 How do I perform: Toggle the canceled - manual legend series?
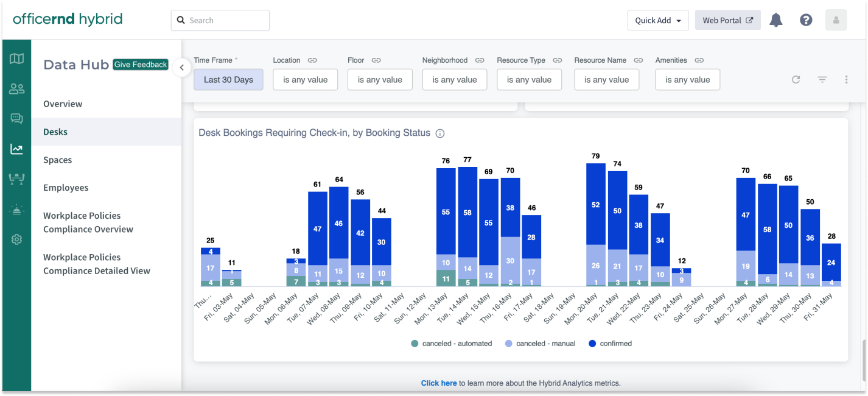coord(539,344)
